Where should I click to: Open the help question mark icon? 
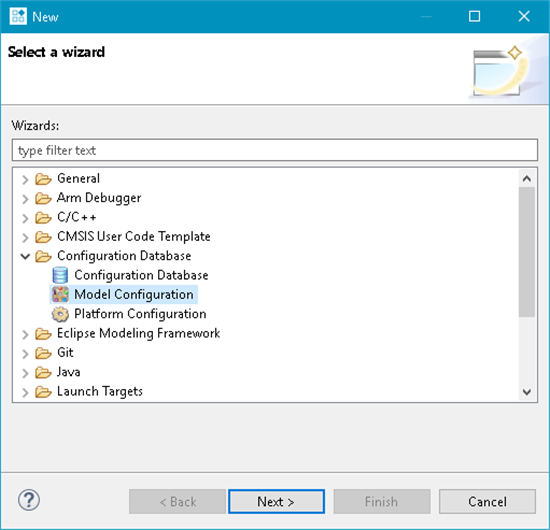click(29, 500)
